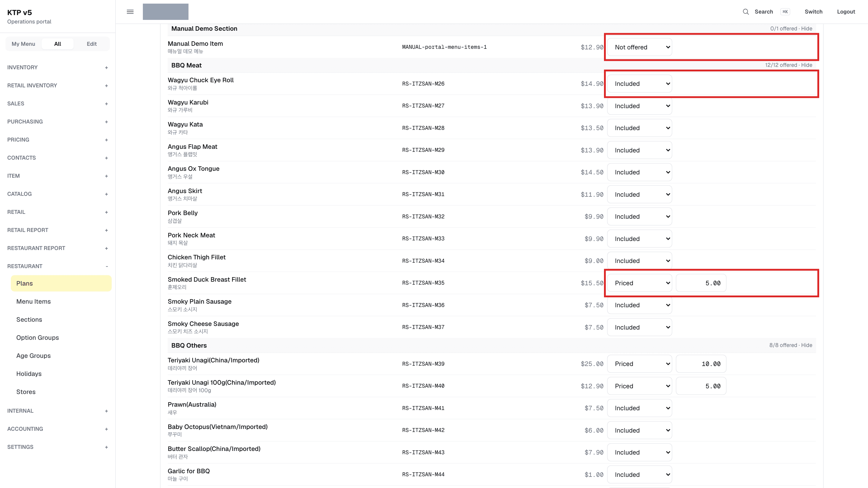This screenshot has height=488, width=868.
Task: Hide the BBQ Meat section
Action: tap(807, 65)
